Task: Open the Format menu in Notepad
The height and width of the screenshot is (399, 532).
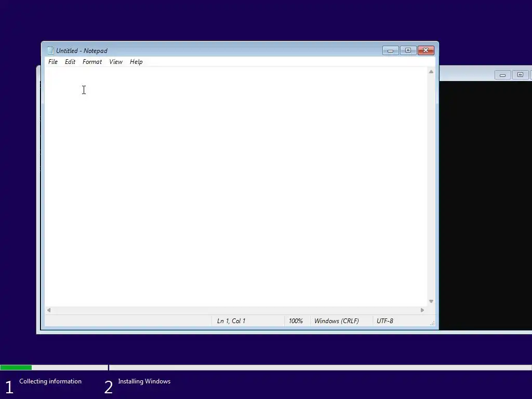Action: tap(92, 62)
